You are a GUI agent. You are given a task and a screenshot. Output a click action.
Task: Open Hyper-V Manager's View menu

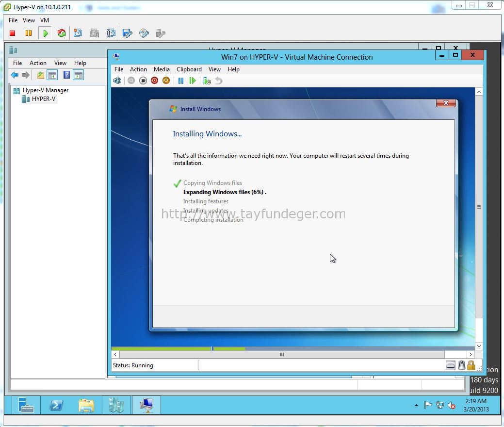click(60, 63)
